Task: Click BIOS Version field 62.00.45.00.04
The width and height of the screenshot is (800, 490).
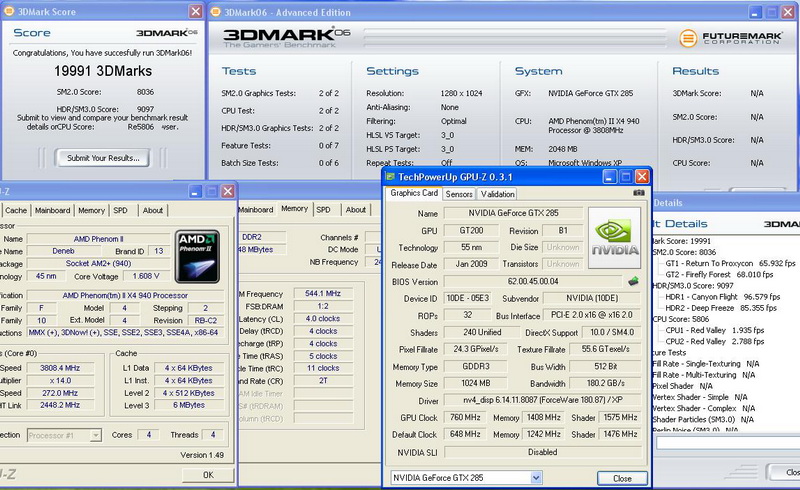Action: (x=533, y=281)
